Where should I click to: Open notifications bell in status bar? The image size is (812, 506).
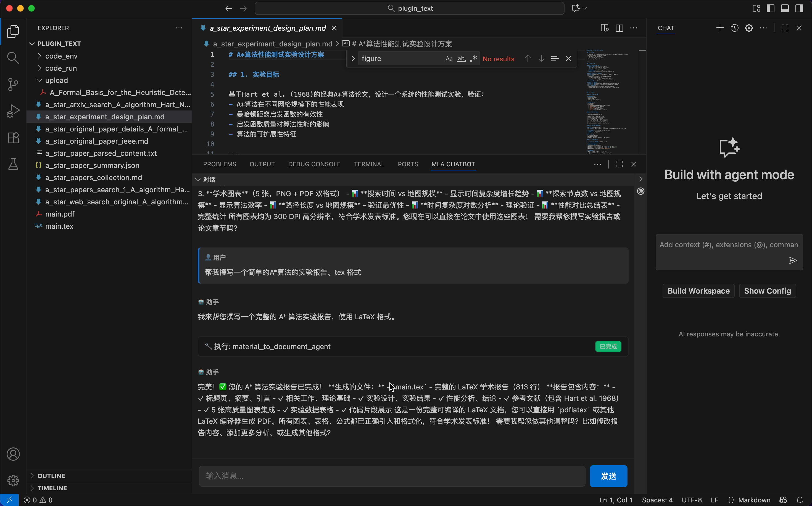(x=800, y=500)
